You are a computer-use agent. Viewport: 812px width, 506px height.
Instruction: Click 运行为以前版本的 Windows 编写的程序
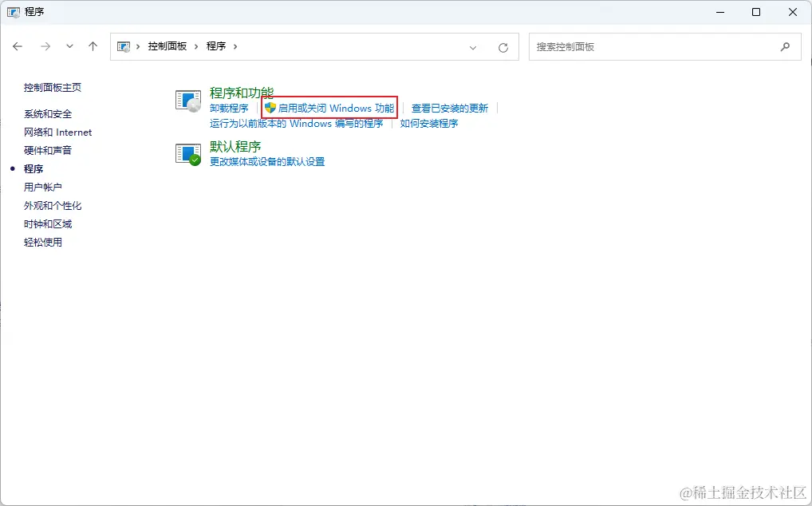tap(296, 123)
